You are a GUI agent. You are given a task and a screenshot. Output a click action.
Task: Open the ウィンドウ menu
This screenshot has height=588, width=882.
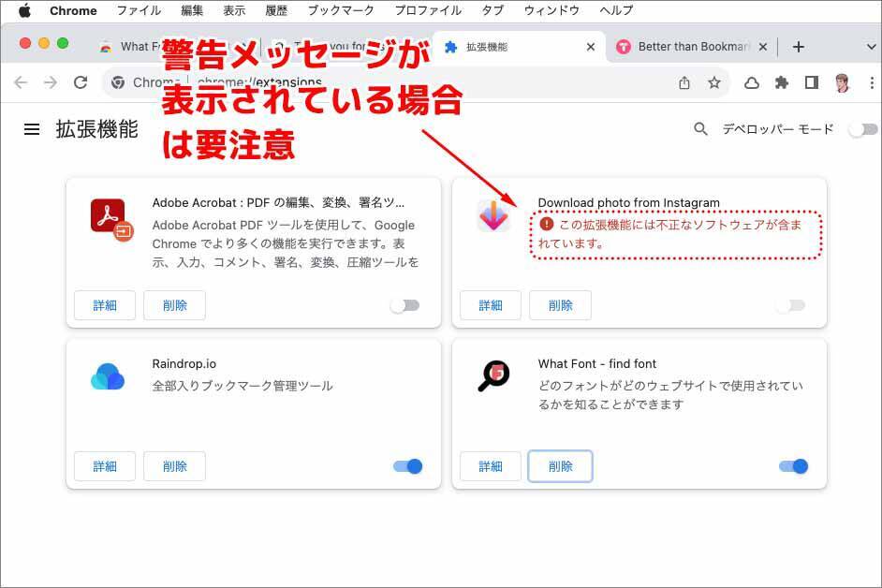pos(551,10)
